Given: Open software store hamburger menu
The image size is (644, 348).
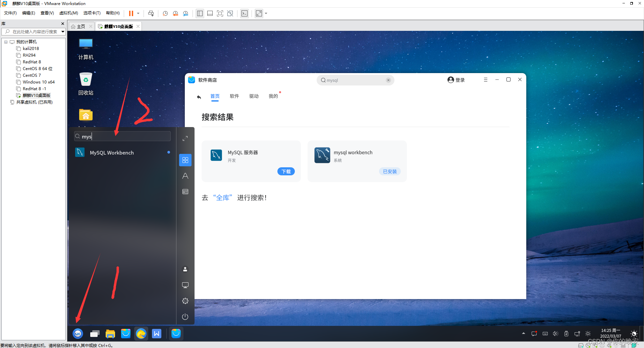Looking at the screenshot, I should [x=485, y=80].
